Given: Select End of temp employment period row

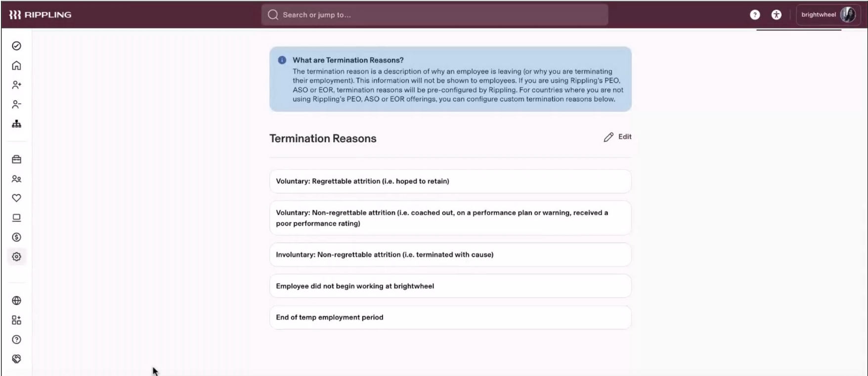Looking at the screenshot, I should (x=450, y=317).
